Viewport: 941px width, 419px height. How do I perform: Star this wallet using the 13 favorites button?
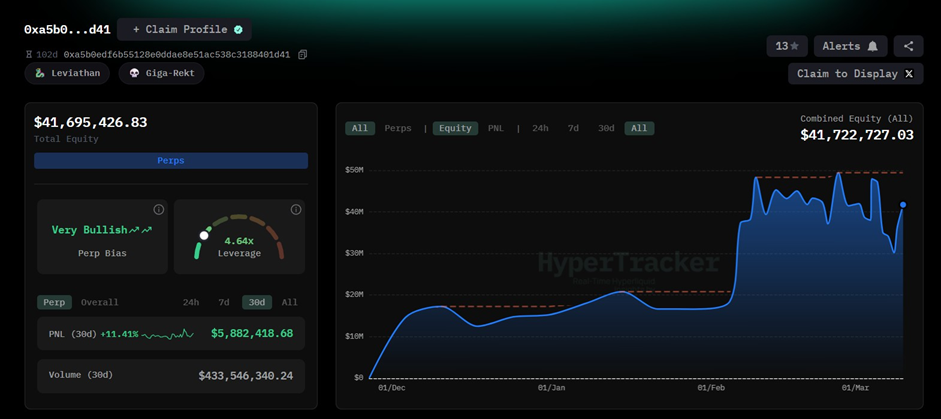(x=788, y=46)
